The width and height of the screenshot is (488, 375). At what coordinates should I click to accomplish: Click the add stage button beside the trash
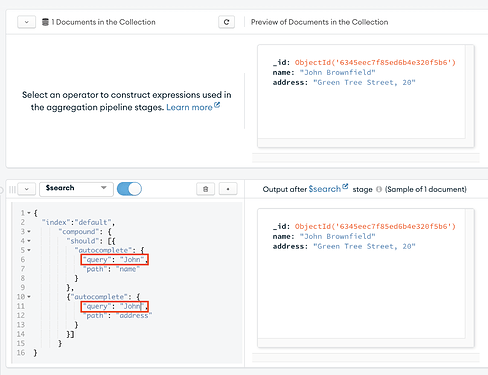[228, 189]
